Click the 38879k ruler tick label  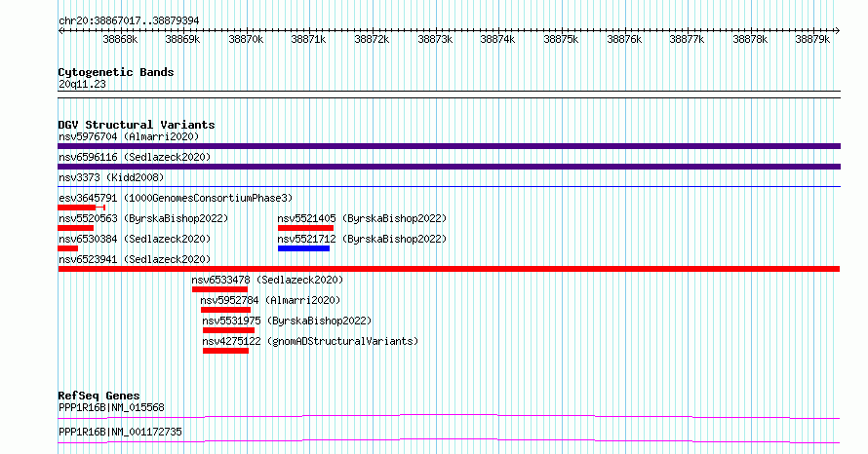coord(812,39)
